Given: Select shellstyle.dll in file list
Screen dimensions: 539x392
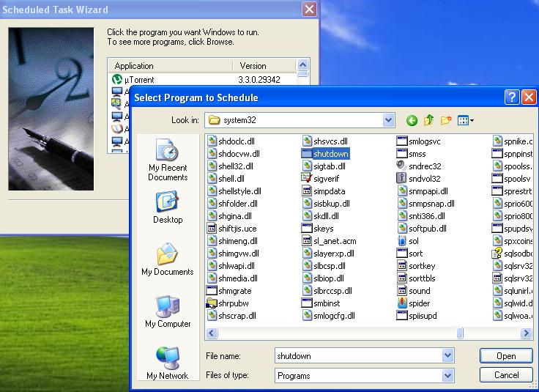Looking at the screenshot, I should (234, 191).
